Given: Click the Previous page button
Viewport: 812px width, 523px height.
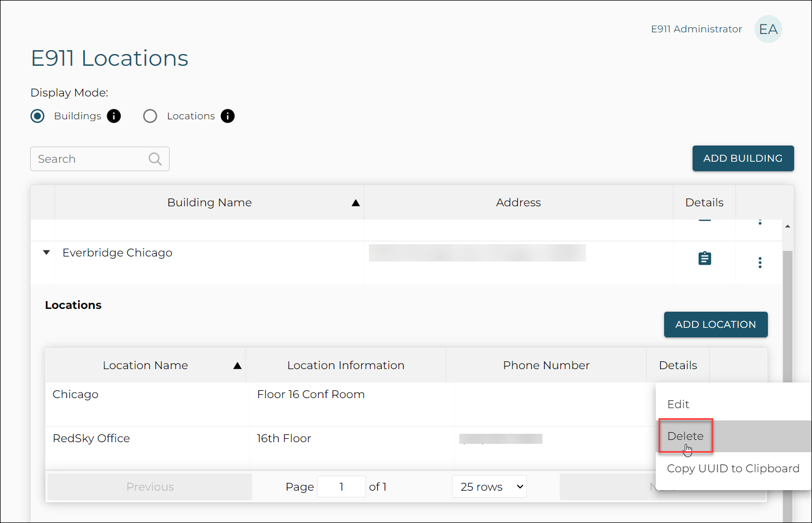Looking at the screenshot, I should click(150, 487).
